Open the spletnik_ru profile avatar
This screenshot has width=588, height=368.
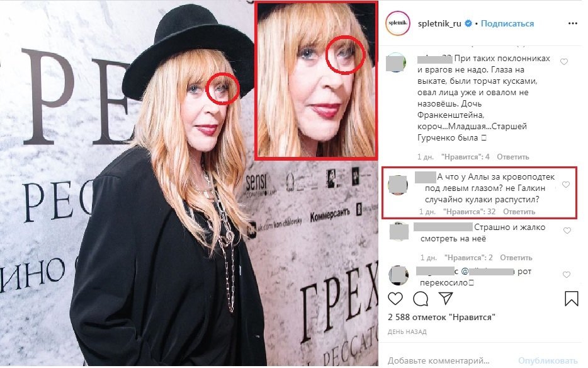[x=398, y=23]
